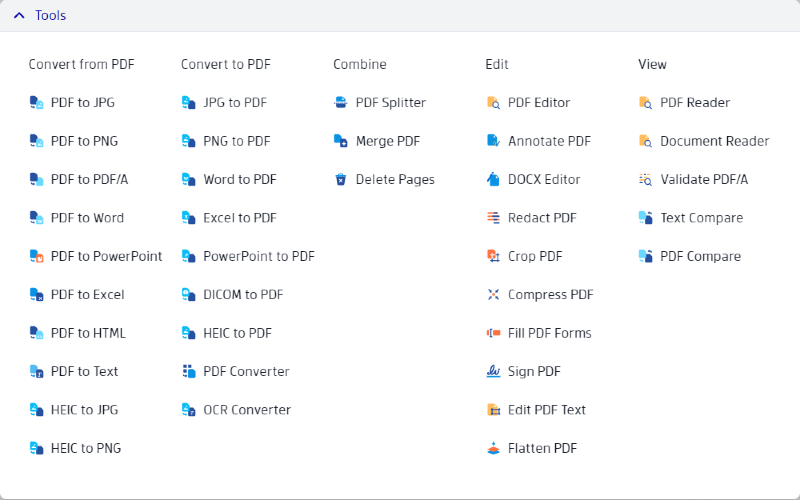Image resolution: width=800 pixels, height=500 pixels.
Task: Click the PDF Reader icon
Action: (x=645, y=103)
